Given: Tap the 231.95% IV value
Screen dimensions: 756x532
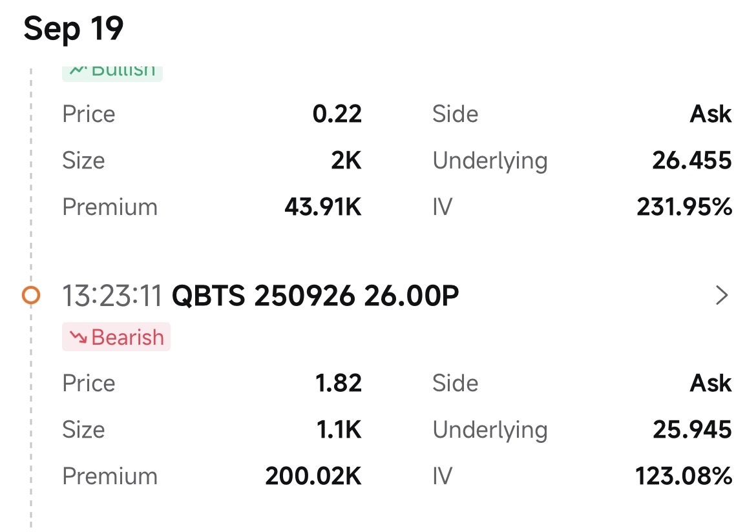Looking at the screenshot, I should click(x=684, y=207).
